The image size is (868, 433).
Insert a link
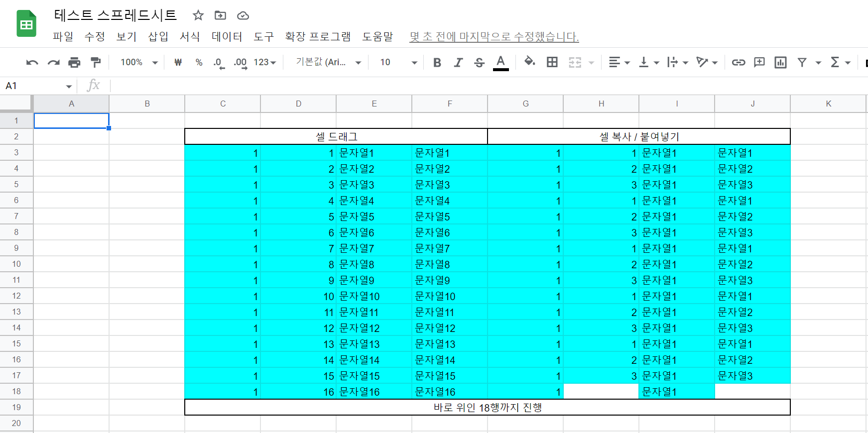(x=738, y=62)
